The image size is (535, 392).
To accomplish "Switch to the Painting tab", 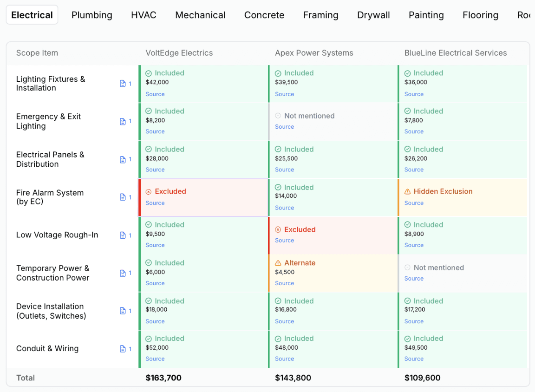I will 426,15.
